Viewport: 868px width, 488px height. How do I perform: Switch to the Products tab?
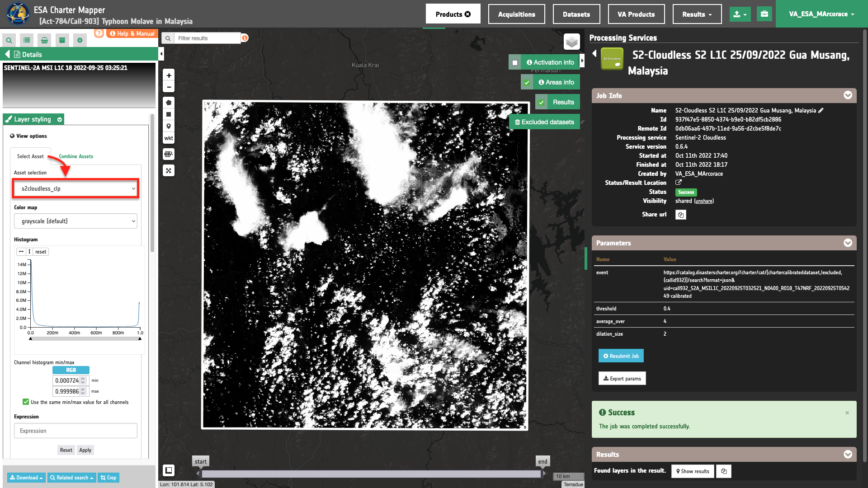pyautogui.click(x=453, y=14)
